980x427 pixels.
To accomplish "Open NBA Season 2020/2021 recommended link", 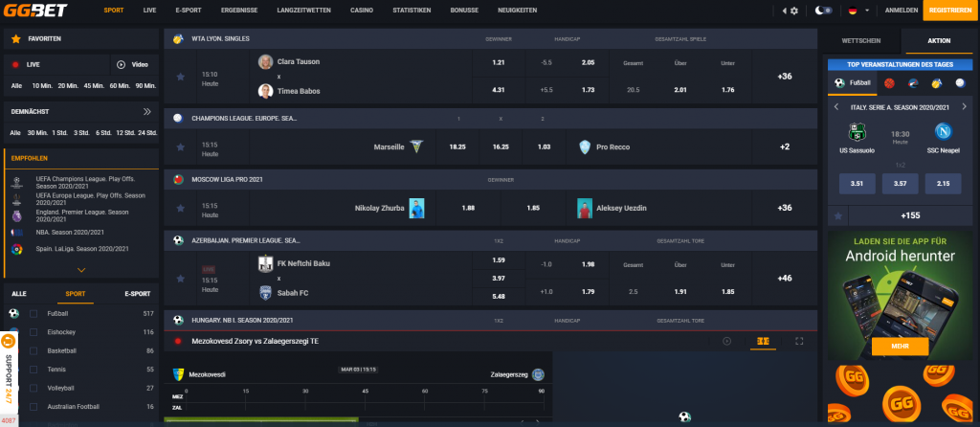I will pos(70,232).
